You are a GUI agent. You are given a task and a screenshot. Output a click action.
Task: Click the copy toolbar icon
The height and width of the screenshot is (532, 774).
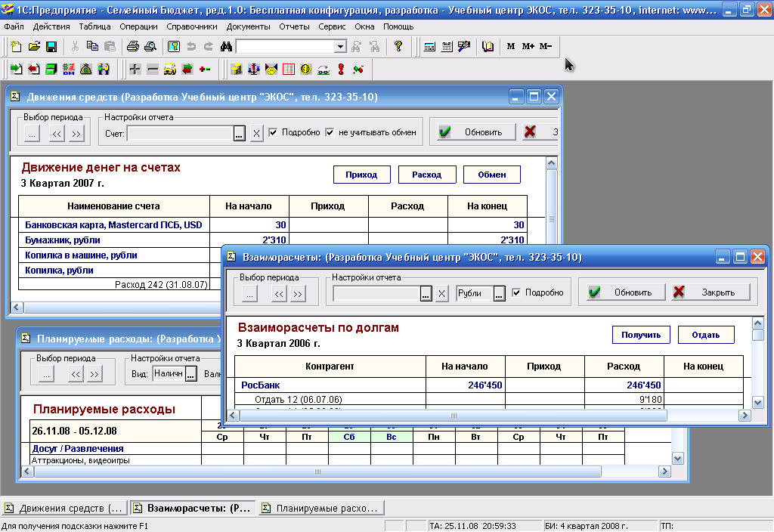tap(92, 46)
